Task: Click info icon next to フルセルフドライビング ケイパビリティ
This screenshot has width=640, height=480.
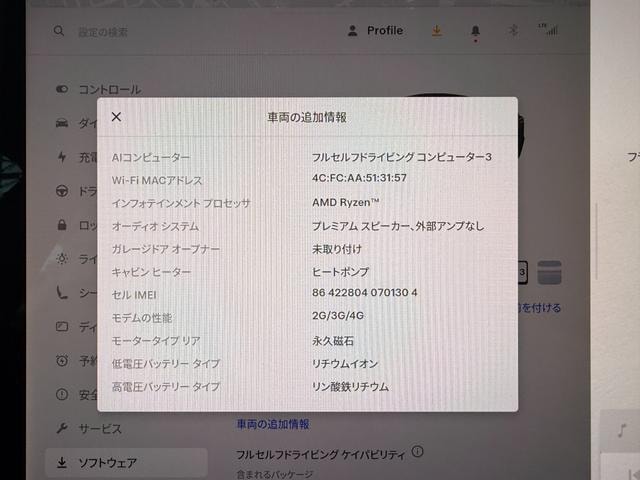Action: [x=418, y=451]
